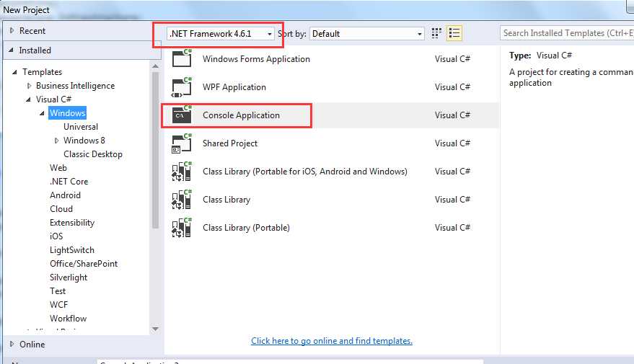
Task: Open the .NET Framework 4.6.1 version dropdown
Action: click(x=221, y=34)
